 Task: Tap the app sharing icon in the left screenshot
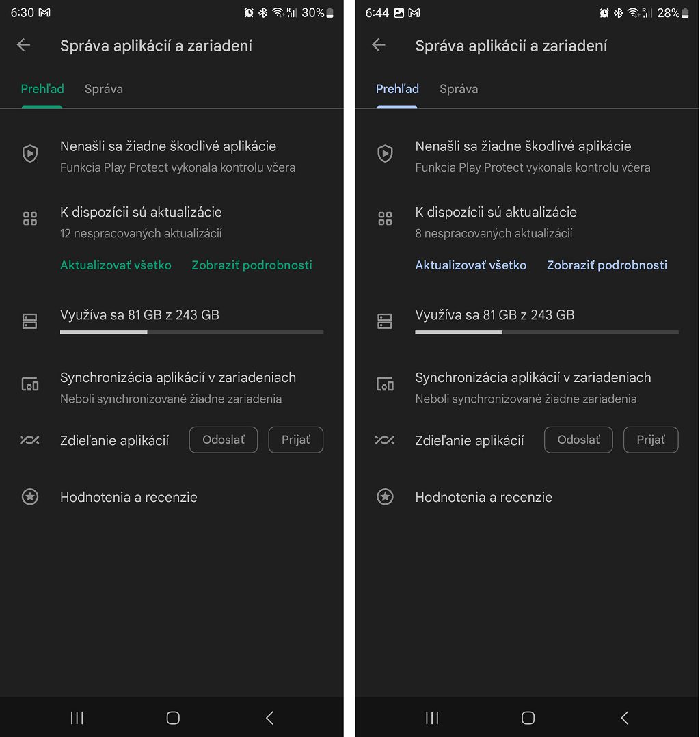tap(30, 440)
